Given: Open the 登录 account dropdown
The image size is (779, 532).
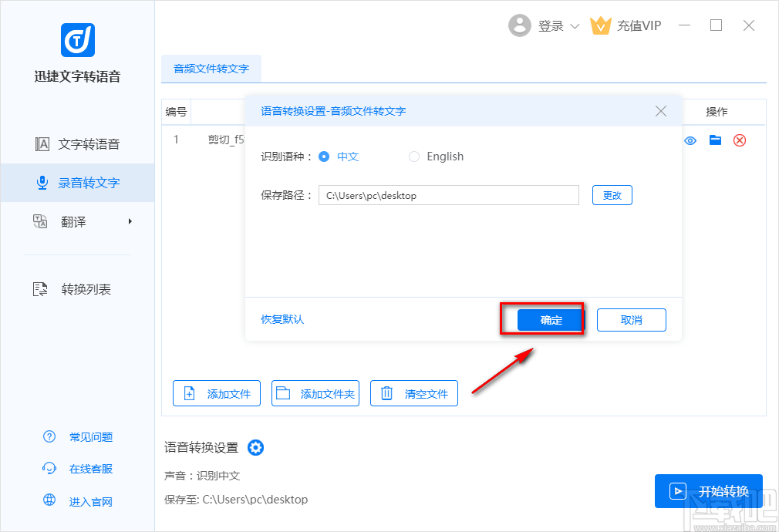Looking at the screenshot, I should tap(551, 25).
